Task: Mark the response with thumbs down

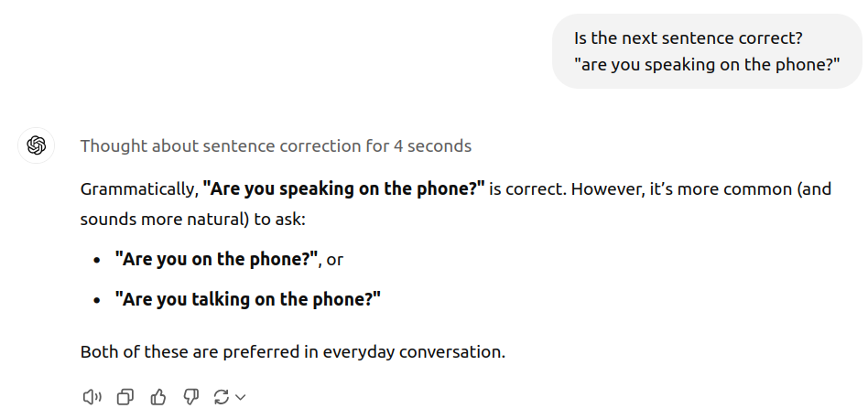Action: coord(191,397)
